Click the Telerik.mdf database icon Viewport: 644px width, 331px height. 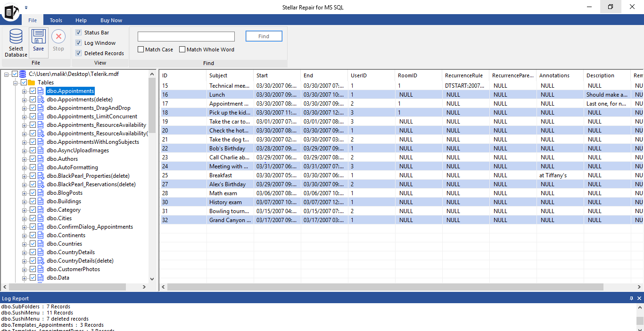coord(23,74)
